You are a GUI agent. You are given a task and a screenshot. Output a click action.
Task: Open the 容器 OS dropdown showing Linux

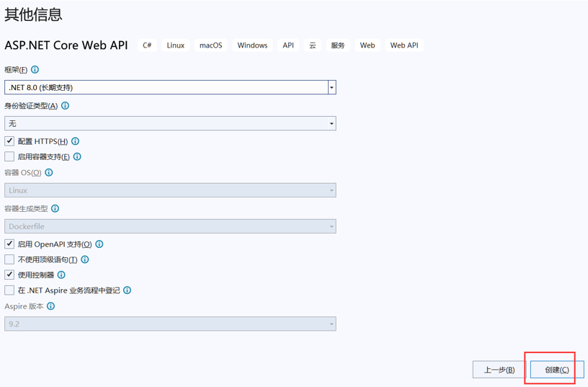(x=170, y=190)
